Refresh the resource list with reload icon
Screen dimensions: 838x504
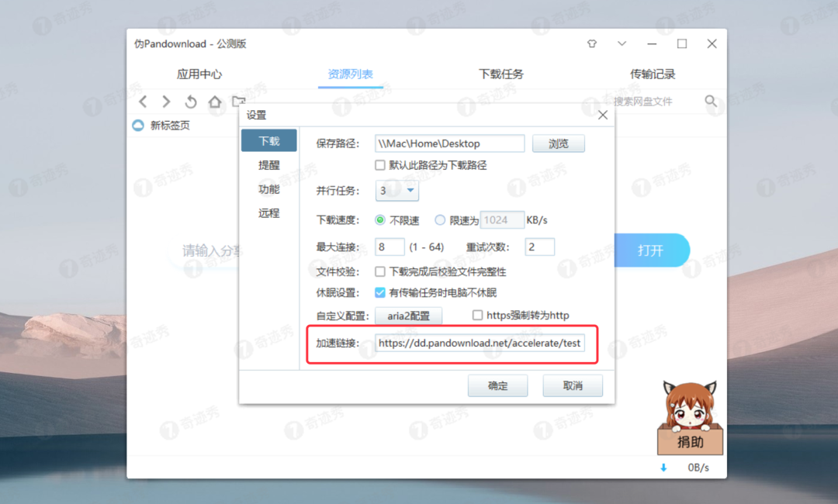pyautogui.click(x=191, y=101)
